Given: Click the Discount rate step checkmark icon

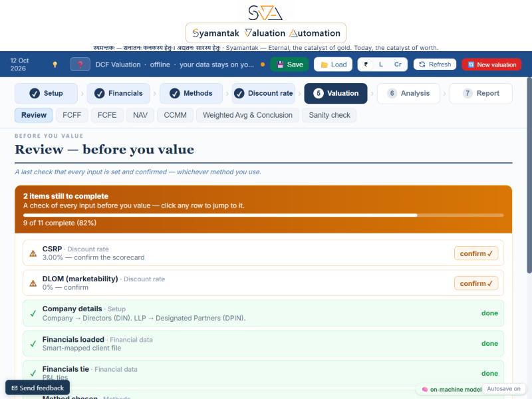Looking at the screenshot, I should click(x=239, y=93).
